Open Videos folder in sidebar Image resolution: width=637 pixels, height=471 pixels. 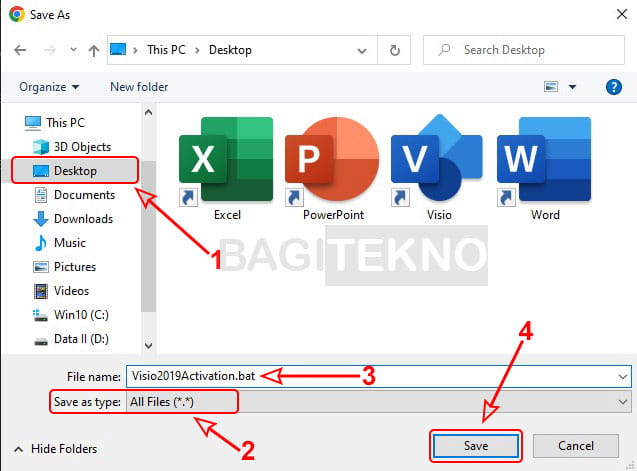pos(72,291)
